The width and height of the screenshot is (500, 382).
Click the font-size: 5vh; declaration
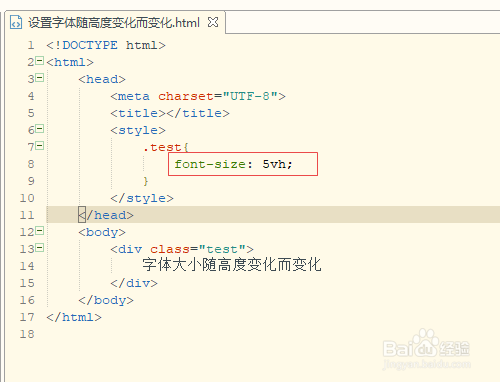(x=233, y=164)
